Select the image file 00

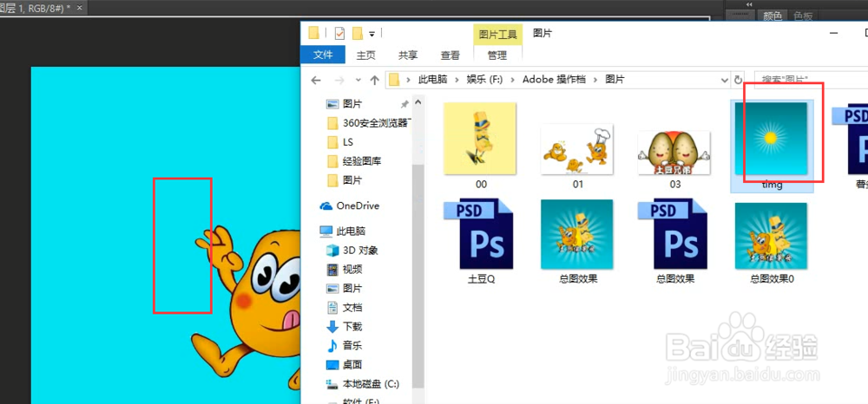coord(480,138)
